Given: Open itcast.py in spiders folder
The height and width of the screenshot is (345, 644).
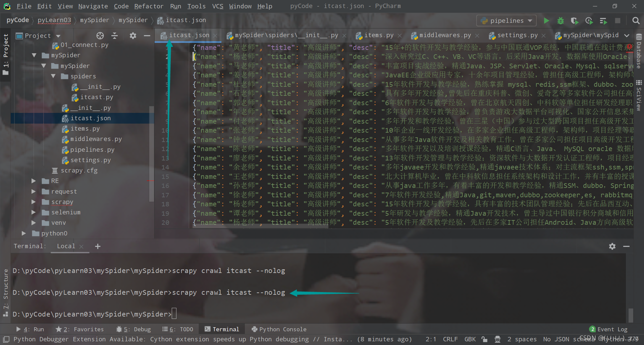Looking at the screenshot, I should [x=97, y=97].
